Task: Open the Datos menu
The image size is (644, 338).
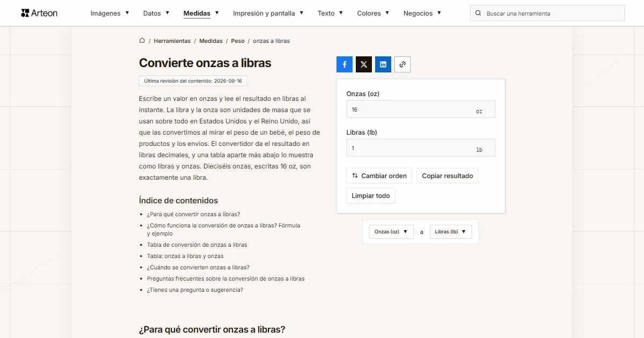Action: (156, 13)
